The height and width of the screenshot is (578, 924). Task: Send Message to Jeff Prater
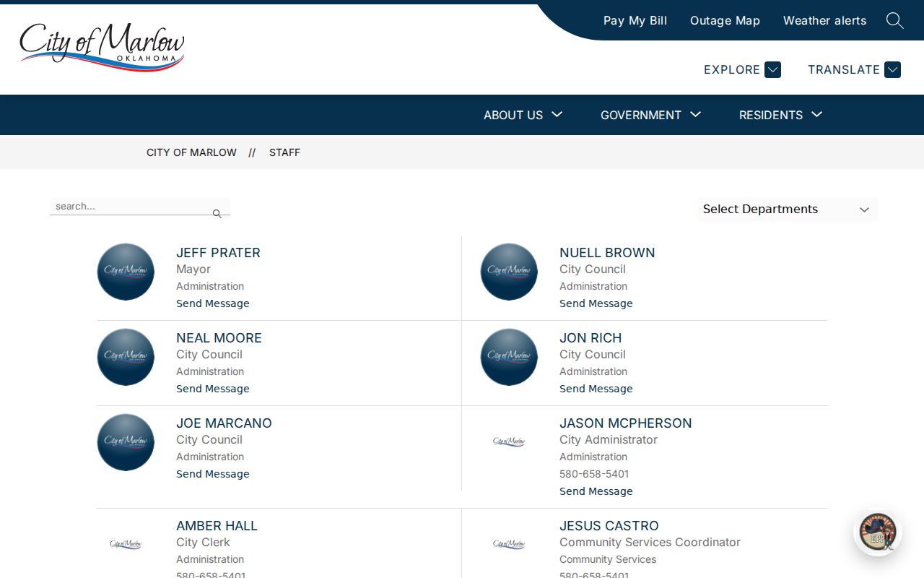tap(213, 303)
